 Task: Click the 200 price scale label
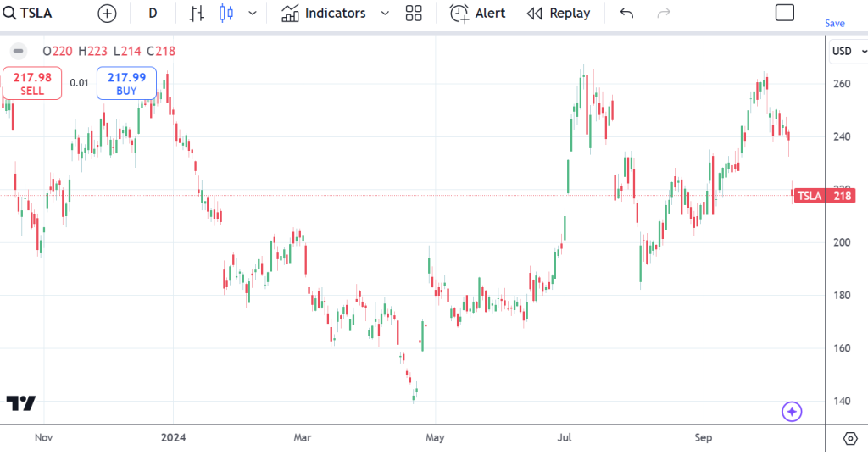click(842, 242)
